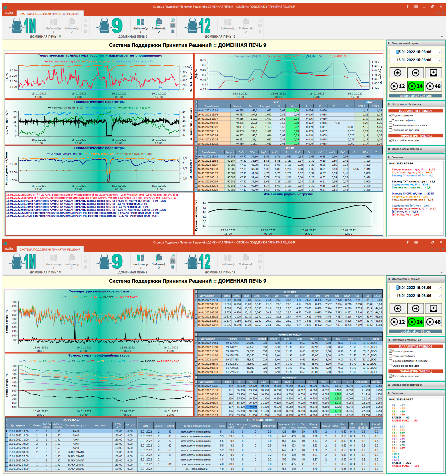This screenshot has height=476, width=448.
Task: Select 16.01.2022 13:58 row in ЧУГУН table
Action: tap(208, 115)
